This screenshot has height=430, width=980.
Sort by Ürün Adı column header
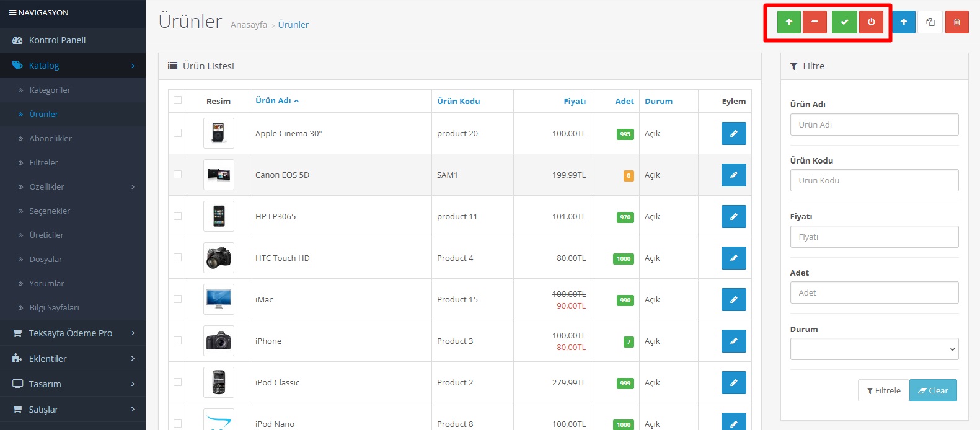pyautogui.click(x=277, y=100)
